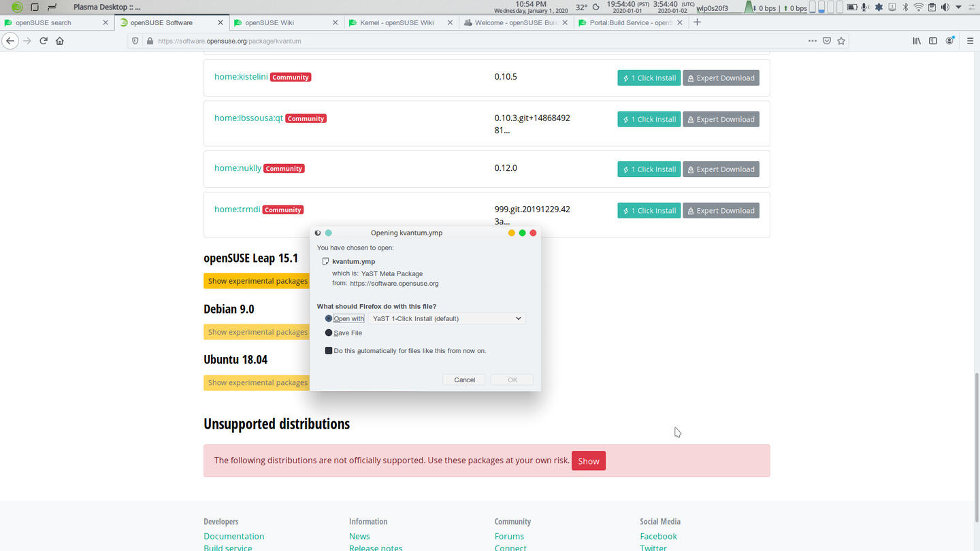
Task: Cancel the Opening kvantum.ymp dialog
Action: [464, 380]
